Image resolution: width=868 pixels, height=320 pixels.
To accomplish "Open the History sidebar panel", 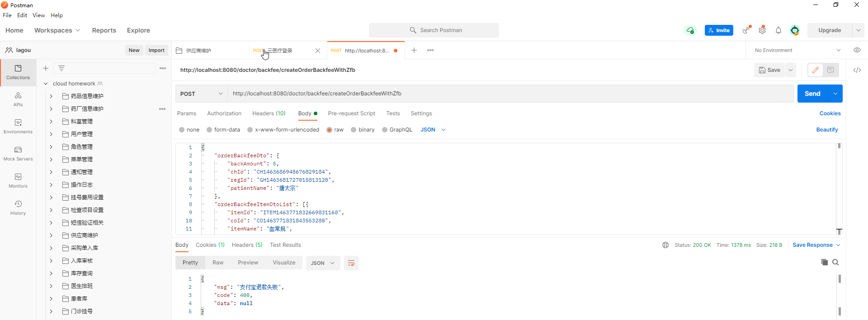I will pyautogui.click(x=18, y=207).
